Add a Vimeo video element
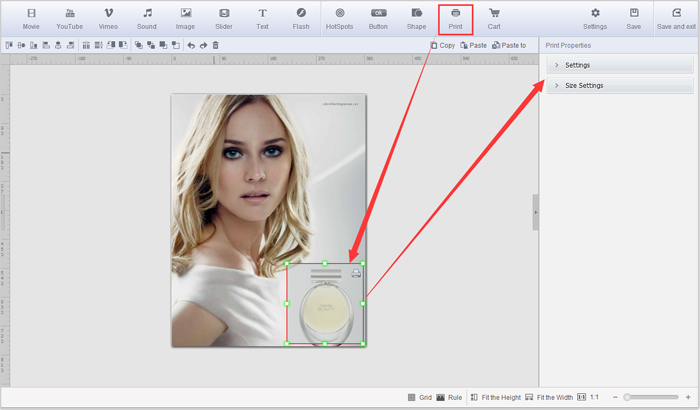 click(x=108, y=18)
